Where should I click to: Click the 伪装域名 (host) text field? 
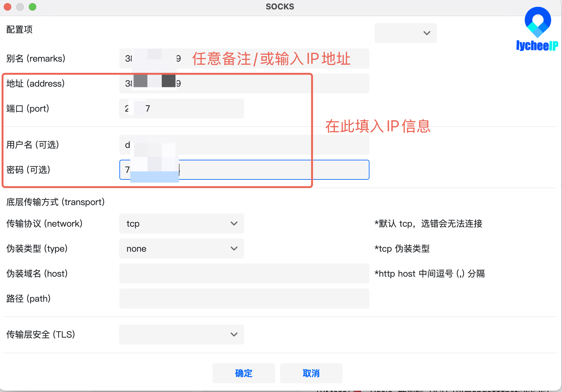click(244, 274)
